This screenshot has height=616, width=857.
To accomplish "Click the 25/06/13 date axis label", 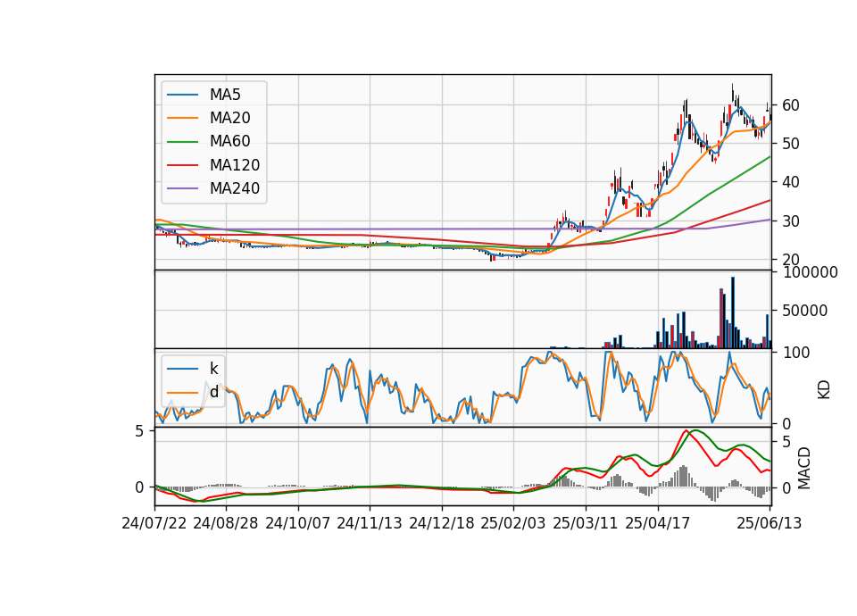I will (x=769, y=523).
